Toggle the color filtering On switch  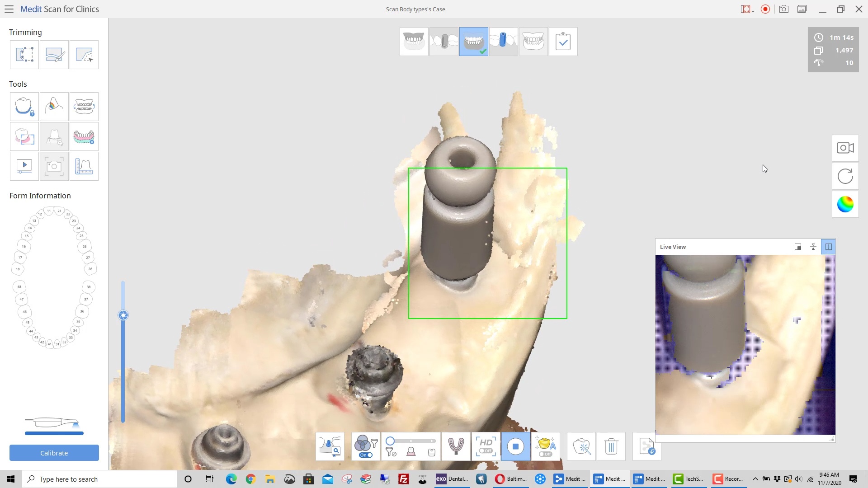[366, 455]
